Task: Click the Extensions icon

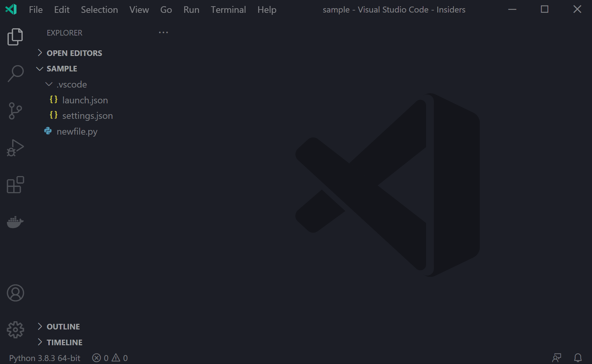Action: [x=15, y=185]
